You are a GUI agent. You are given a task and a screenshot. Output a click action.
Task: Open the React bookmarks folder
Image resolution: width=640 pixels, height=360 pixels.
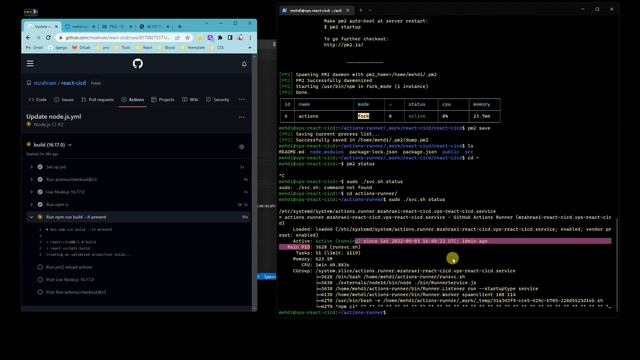[x=144, y=48]
